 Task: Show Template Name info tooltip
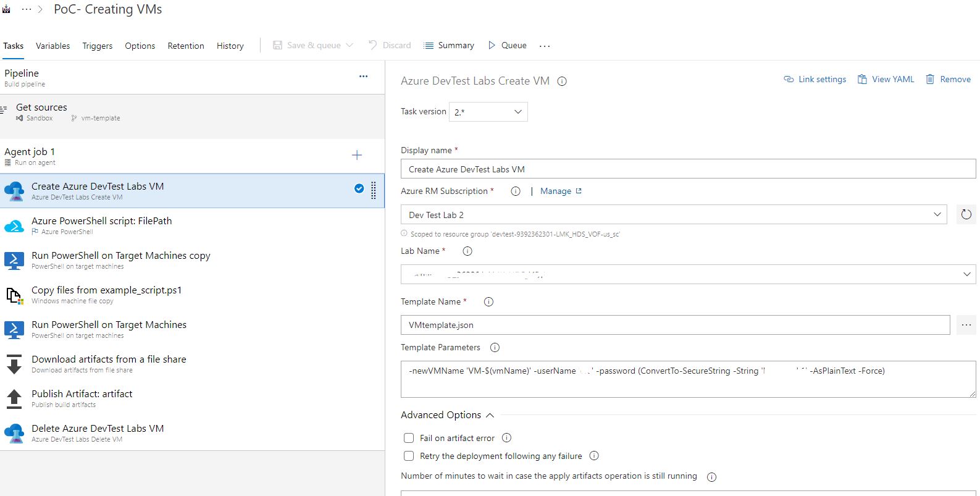488,302
